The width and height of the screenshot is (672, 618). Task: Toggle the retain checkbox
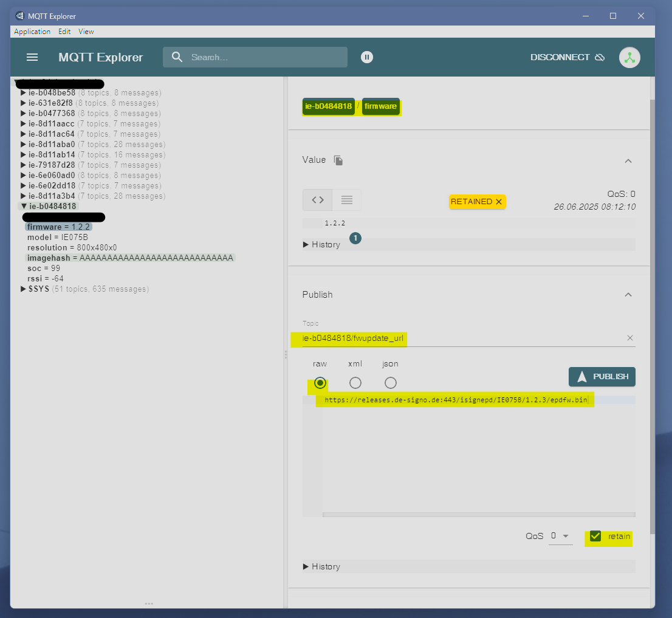coord(595,536)
